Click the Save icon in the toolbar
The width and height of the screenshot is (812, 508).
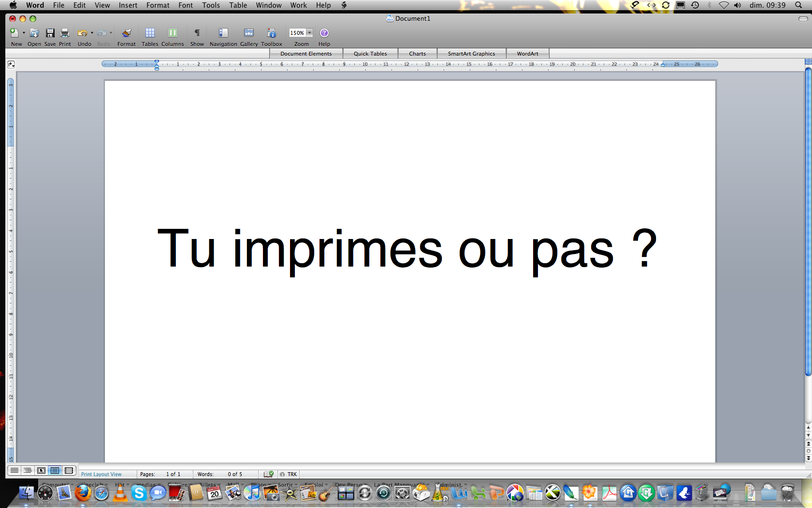[x=50, y=33]
